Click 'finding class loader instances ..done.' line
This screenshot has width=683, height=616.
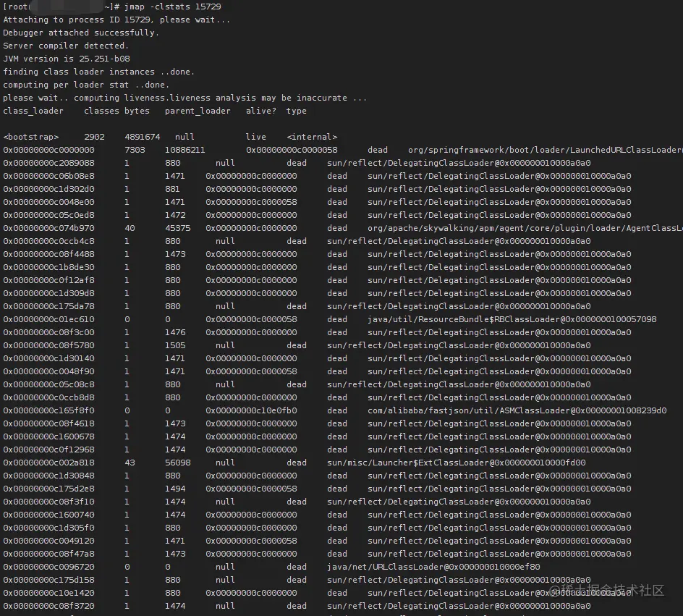click(99, 72)
